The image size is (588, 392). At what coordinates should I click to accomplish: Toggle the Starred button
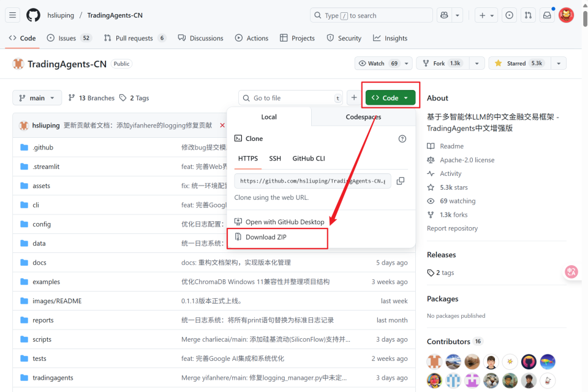(x=520, y=64)
